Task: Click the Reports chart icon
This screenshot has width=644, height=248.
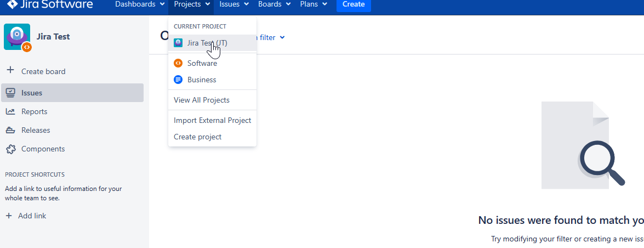Action: coord(10,111)
